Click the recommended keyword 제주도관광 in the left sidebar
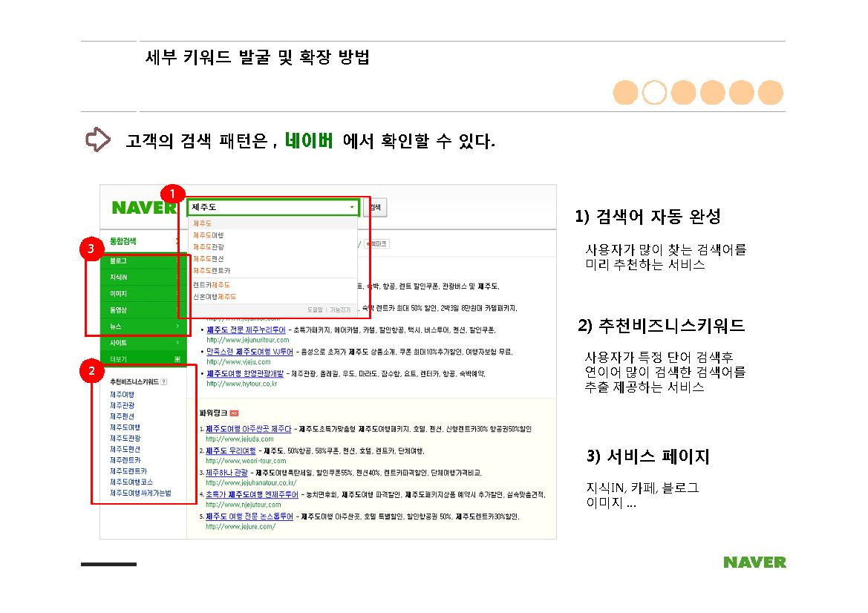The image size is (868, 613). pos(125,438)
